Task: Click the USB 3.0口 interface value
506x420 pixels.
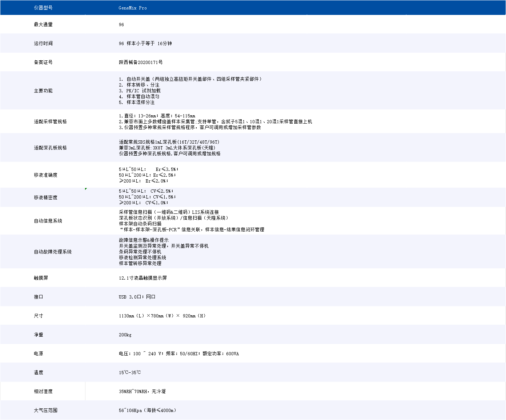Action: tap(137, 297)
